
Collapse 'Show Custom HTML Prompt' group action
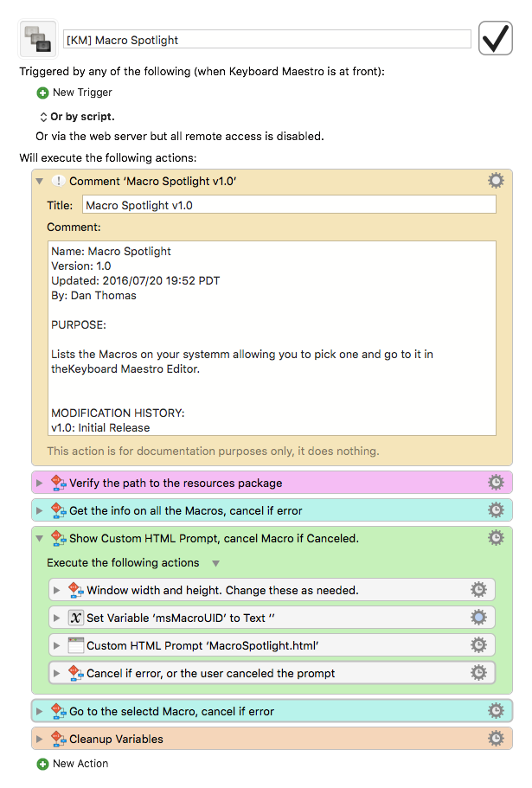pos(39,538)
